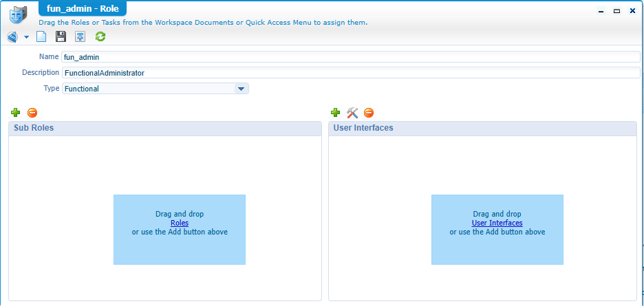Screen dimensions: 644x306
Task: Select the fun_admin - Role tab title
Action: pos(72,9)
